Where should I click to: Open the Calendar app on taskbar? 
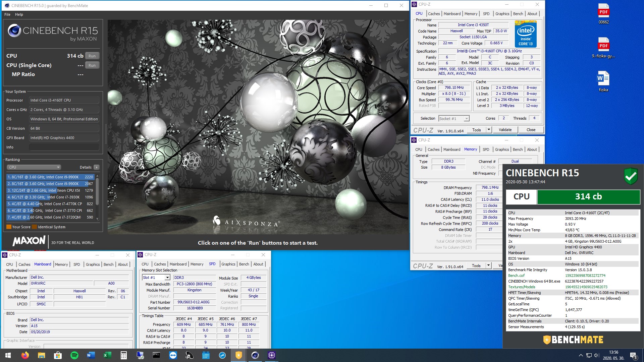coord(206,355)
